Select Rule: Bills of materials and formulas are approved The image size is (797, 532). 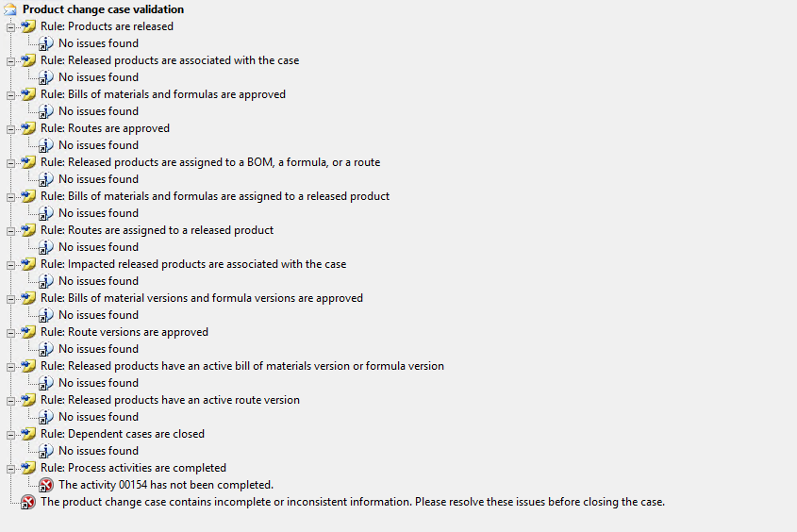point(163,94)
